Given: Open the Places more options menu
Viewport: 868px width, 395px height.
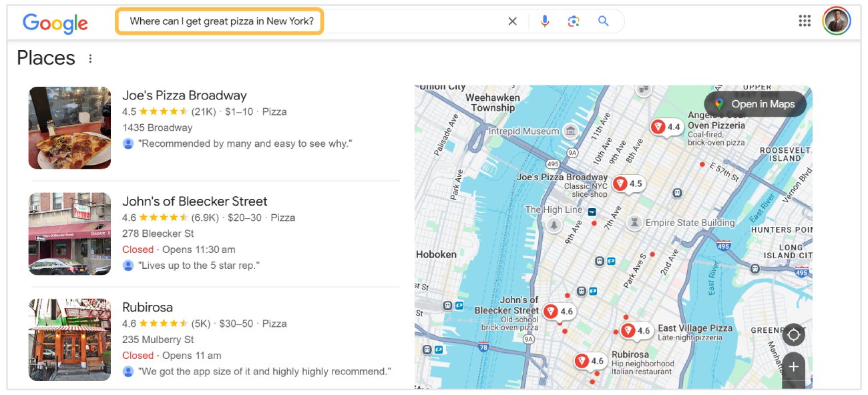Looking at the screenshot, I should pos(90,59).
